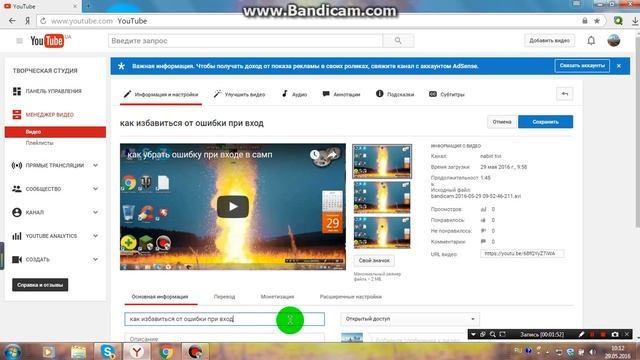Open the 'Субтитры' tab
Screen dimensions: 640x360
point(447,94)
